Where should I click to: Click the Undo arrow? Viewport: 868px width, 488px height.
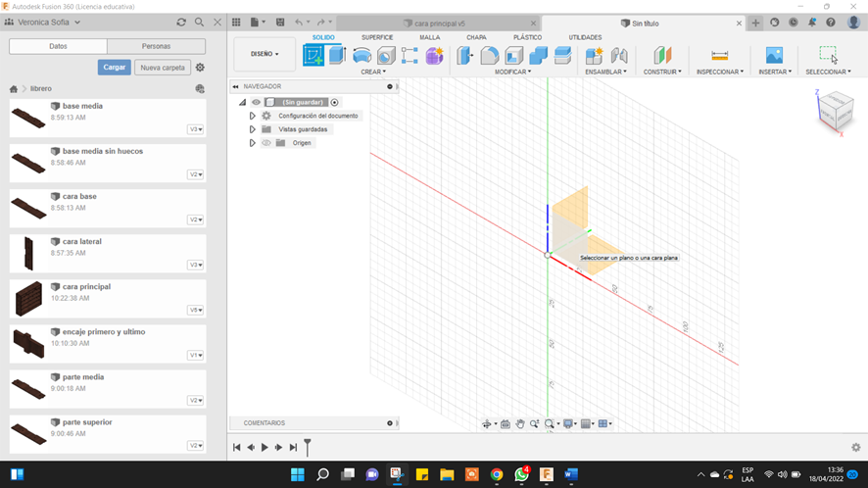coord(299,23)
